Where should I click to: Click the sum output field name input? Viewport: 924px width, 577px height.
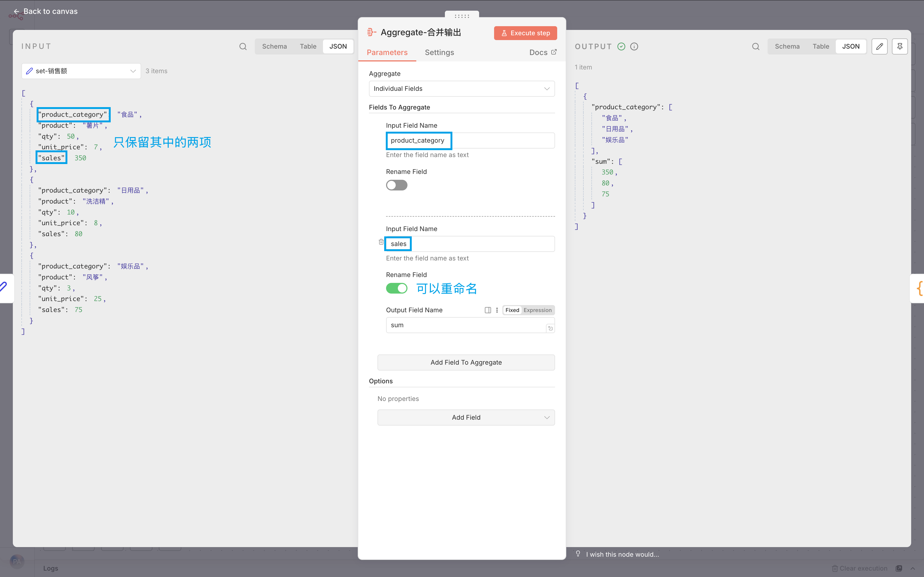[x=466, y=325]
